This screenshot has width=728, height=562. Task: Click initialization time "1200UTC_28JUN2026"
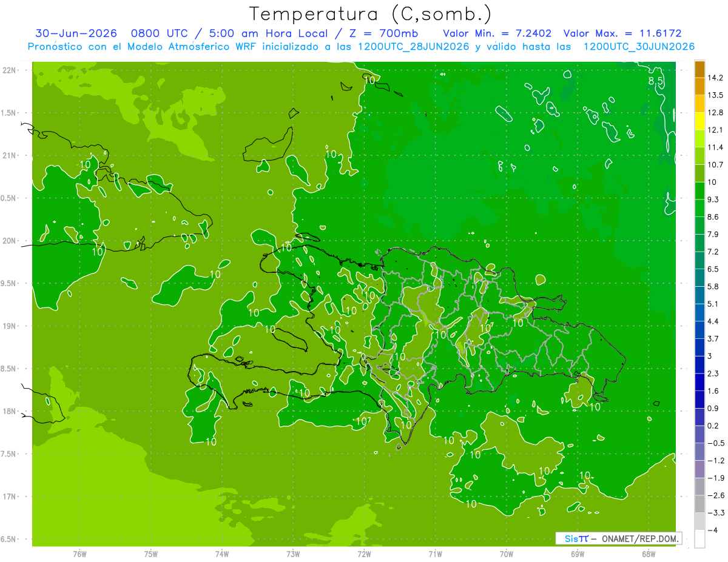pos(414,47)
